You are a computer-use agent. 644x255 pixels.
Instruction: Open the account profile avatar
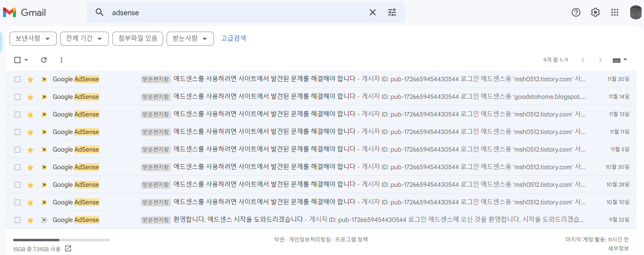click(x=636, y=12)
